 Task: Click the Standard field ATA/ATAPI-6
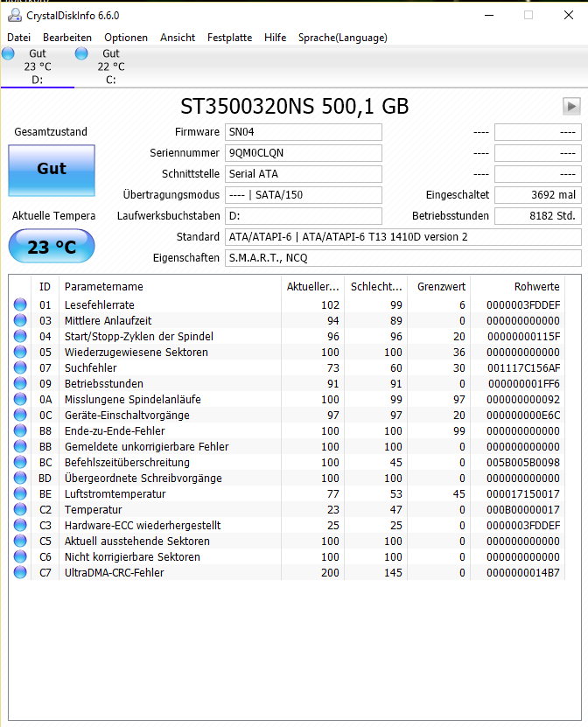pos(403,237)
